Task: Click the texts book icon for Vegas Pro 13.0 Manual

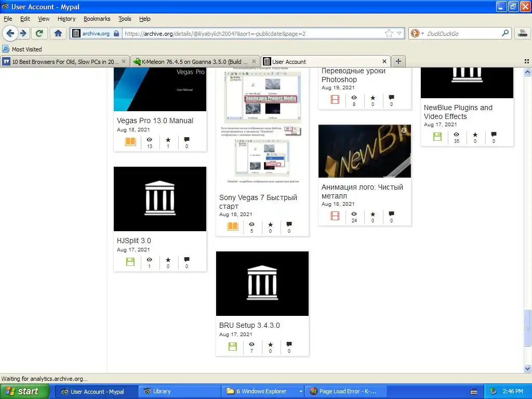Action: [130, 141]
